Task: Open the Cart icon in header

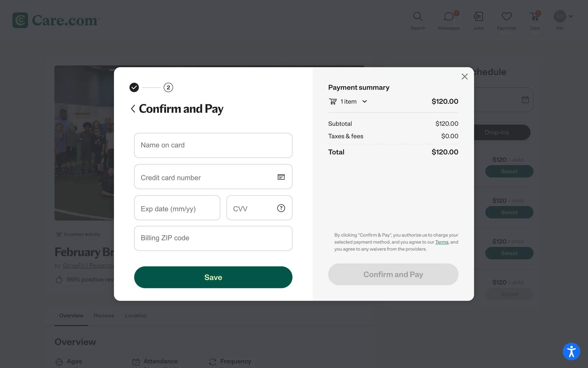Action: [x=535, y=17]
